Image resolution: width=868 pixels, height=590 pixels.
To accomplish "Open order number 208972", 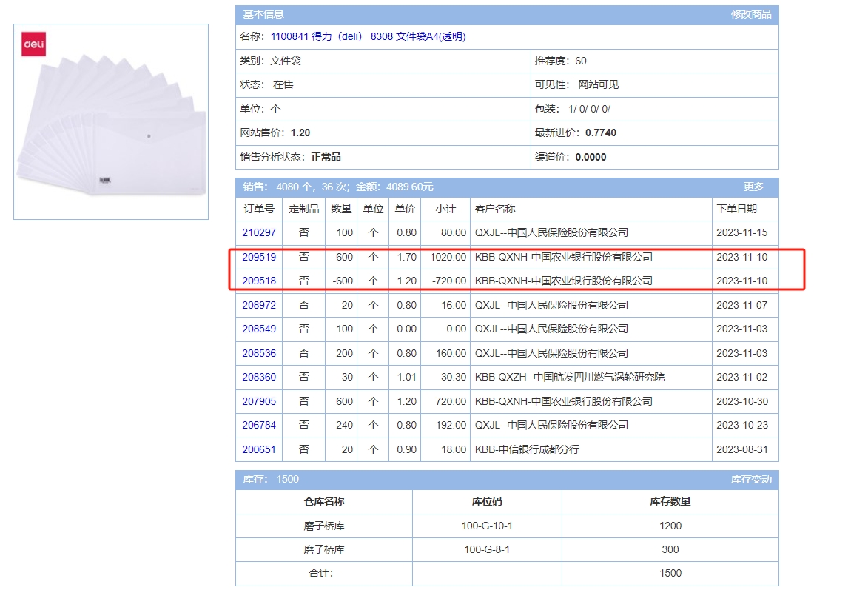I will coord(258,305).
